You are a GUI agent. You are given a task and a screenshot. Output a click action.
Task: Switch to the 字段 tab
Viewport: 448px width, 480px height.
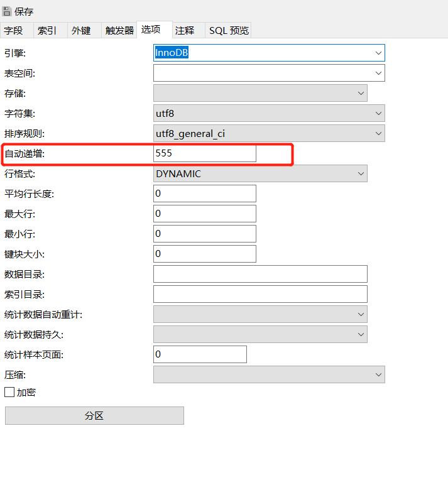tap(14, 30)
